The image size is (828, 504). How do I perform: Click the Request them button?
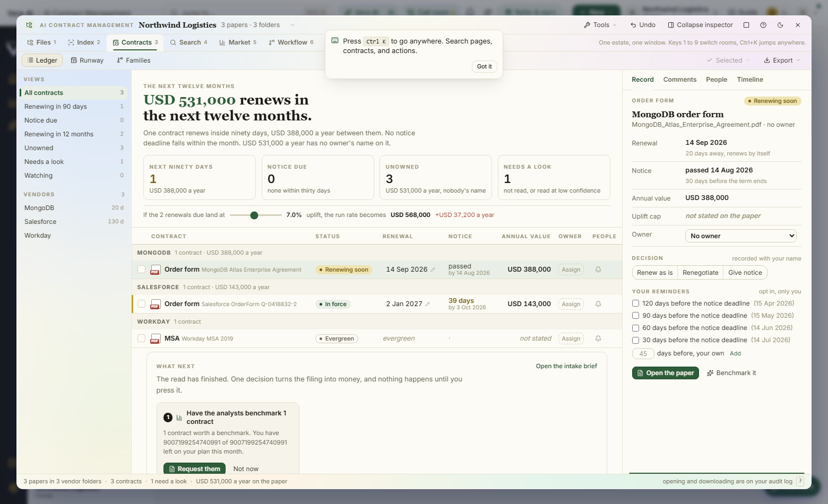coord(194,469)
